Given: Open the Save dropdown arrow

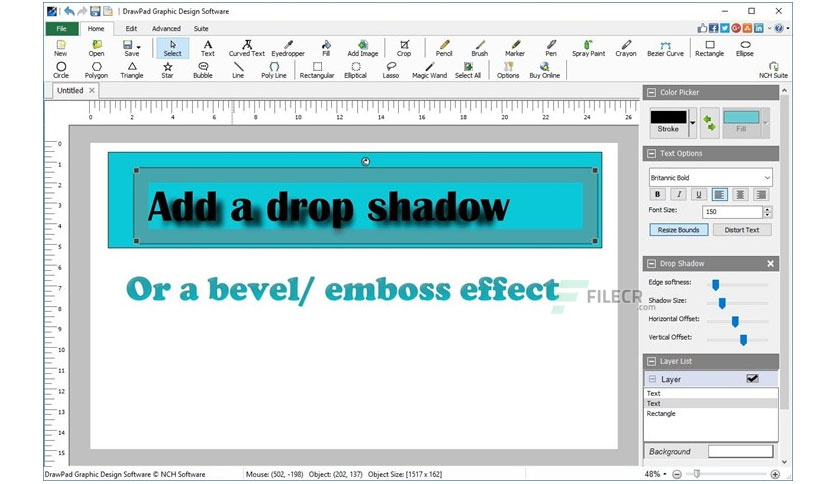Looking at the screenshot, I should (x=139, y=47).
